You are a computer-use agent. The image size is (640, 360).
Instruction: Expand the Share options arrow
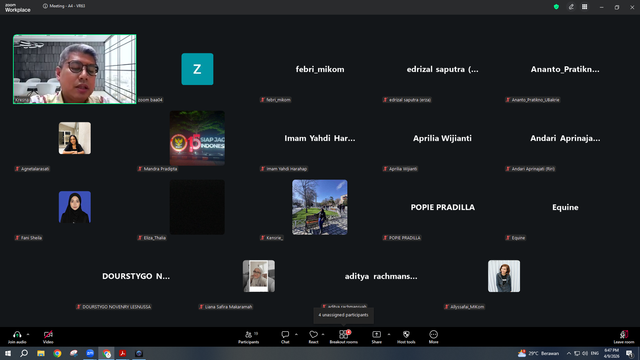pyautogui.click(x=389, y=334)
